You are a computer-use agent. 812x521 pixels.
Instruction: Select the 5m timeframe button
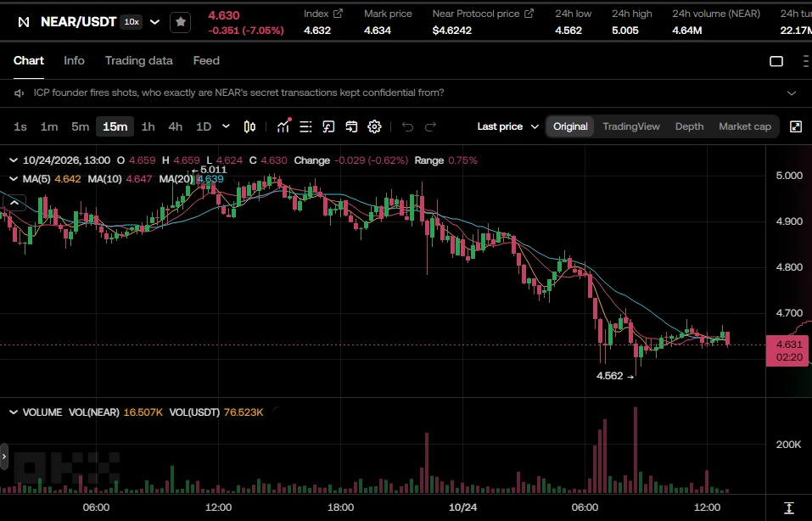81,126
